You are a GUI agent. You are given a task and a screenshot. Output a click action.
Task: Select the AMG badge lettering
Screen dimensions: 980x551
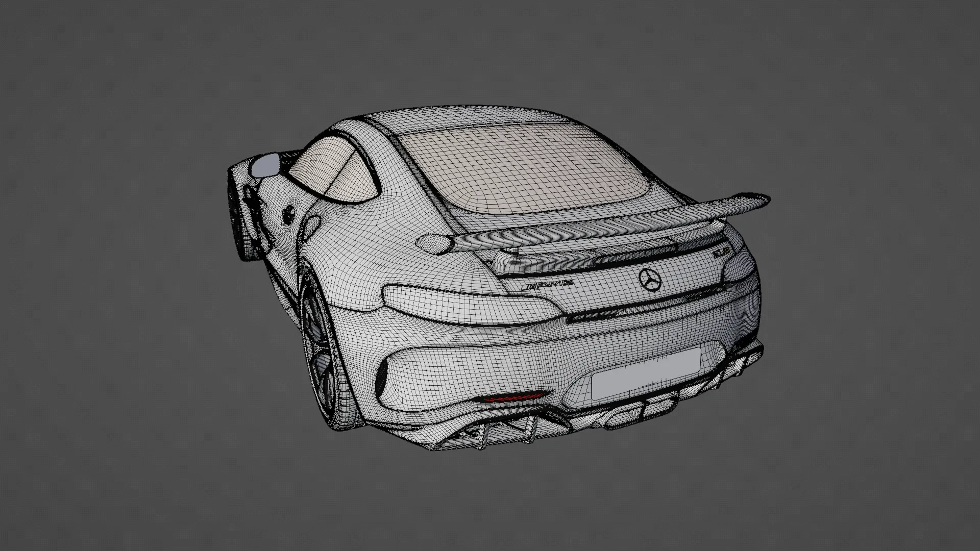click(546, 285)
